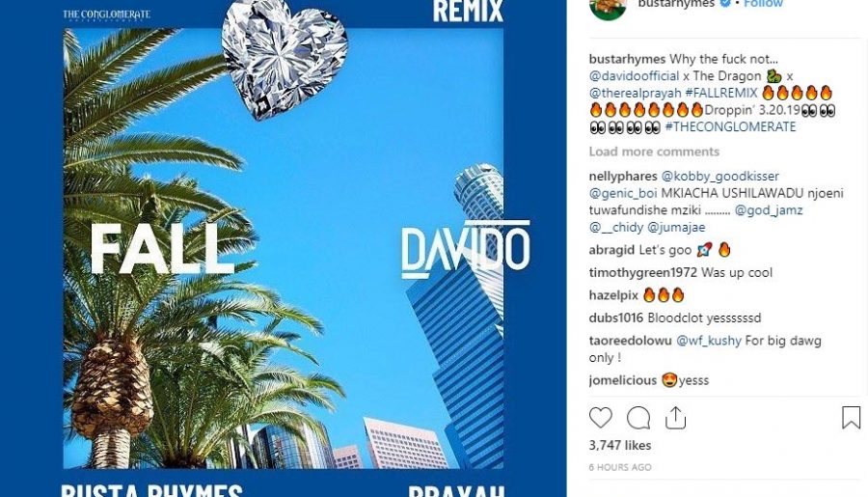The height and width of the screenshot is (497, 868).
Task: View 3,747 likes list
Action: coord(620,446)
